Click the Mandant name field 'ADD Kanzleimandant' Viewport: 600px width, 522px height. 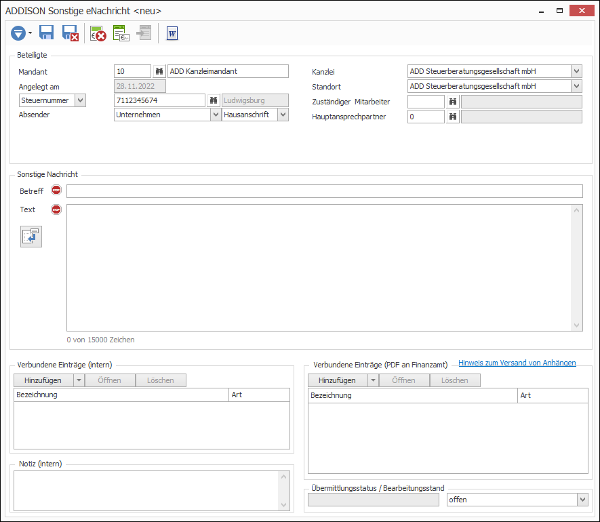coord(228,71)
